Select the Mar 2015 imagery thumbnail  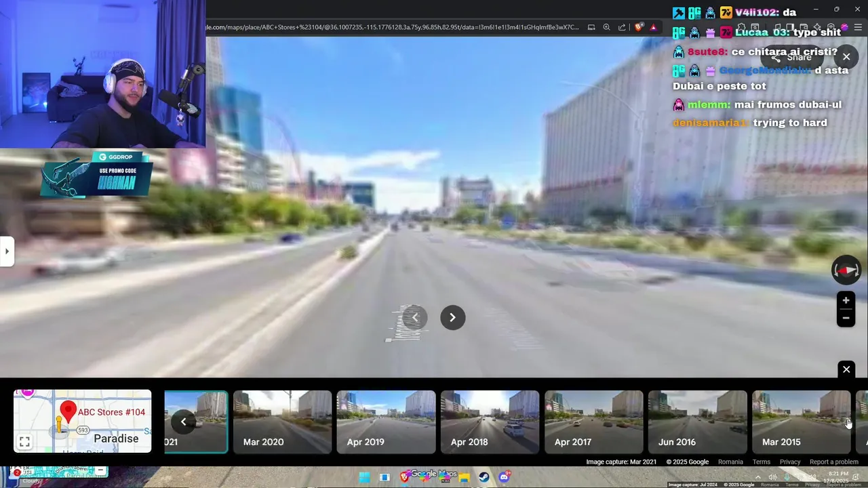(x=802, y=422)
